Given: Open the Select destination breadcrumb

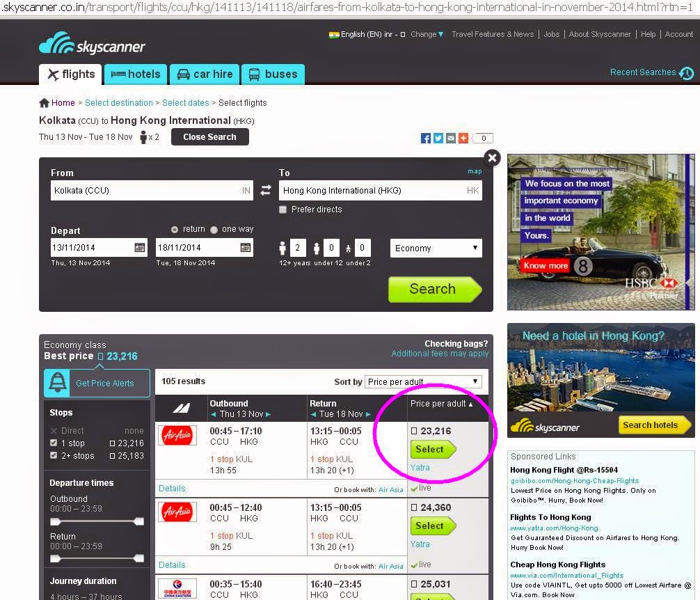Looking at the screenshot, I should click(119, 103).
